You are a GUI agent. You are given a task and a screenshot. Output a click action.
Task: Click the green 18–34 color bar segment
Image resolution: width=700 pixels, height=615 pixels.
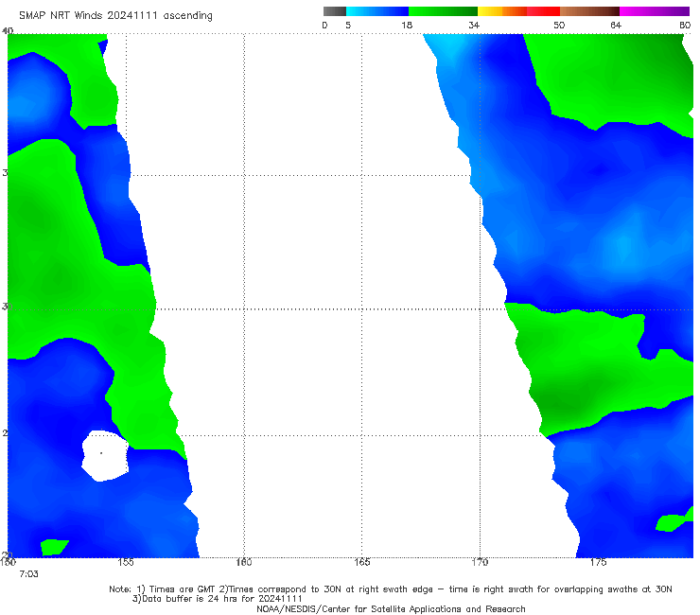tap(443, 11)
